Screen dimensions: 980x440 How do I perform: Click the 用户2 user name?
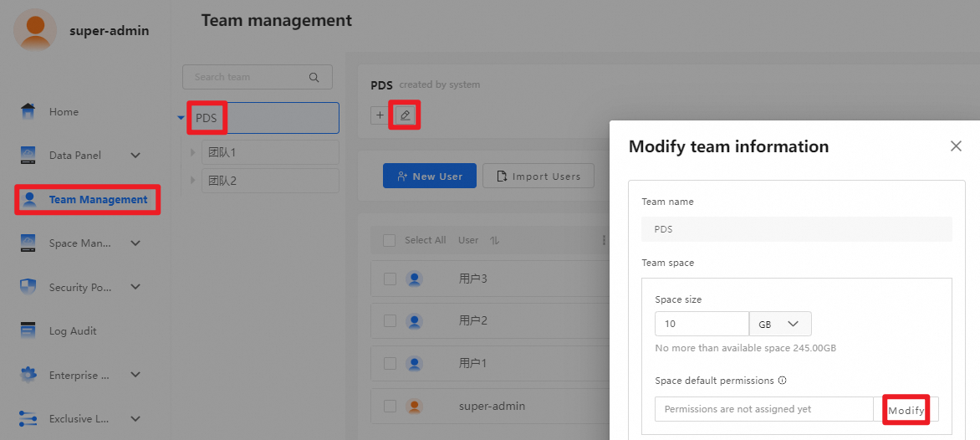coord(473,321)
